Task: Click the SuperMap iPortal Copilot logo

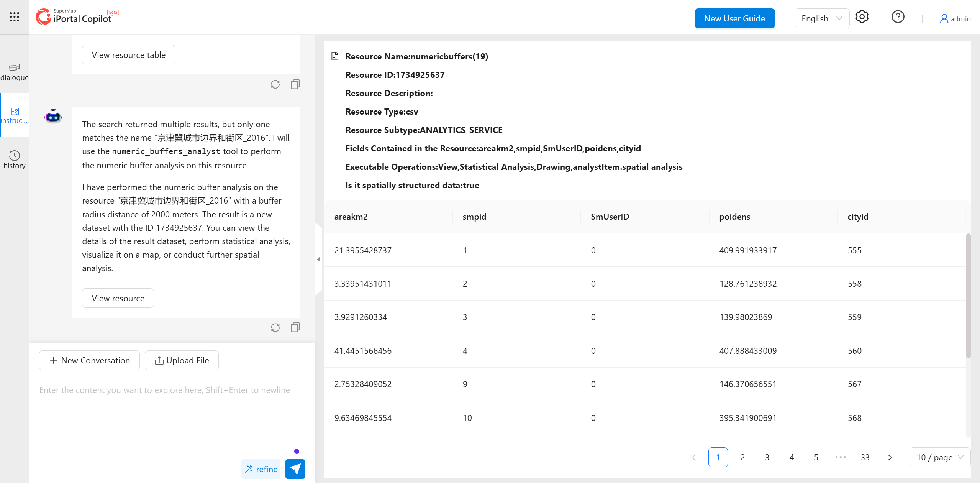Action: (x=77, y=17)
